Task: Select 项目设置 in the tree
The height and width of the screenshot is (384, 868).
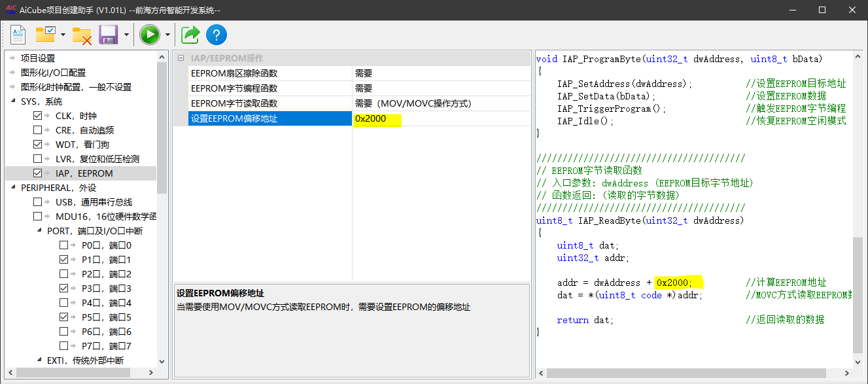Action: click(x=38, y=58)
